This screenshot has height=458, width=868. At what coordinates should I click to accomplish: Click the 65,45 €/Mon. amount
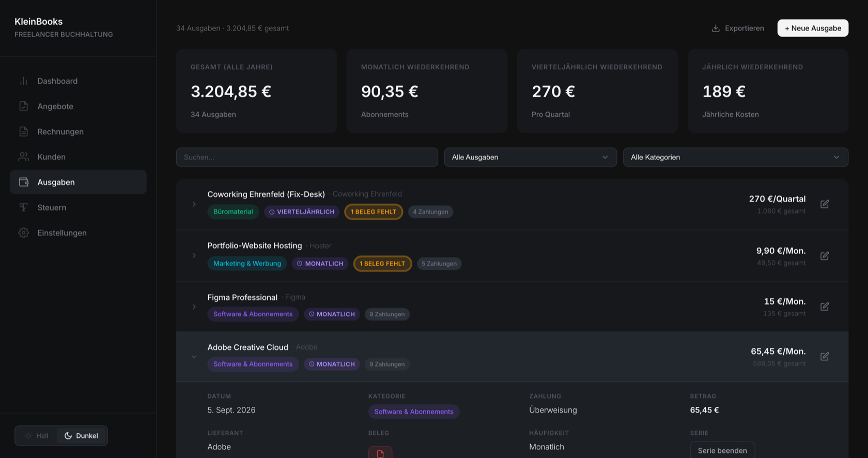[778, 352]
